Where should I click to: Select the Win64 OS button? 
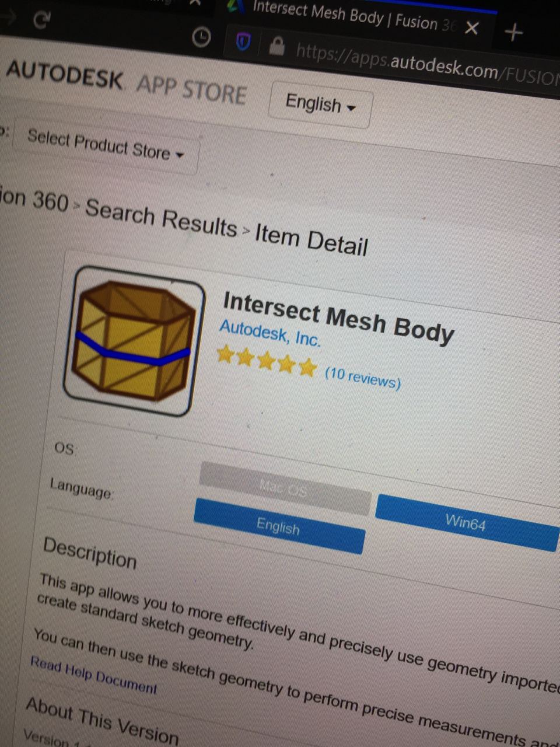pyautogui.click(x=466, y=522)
